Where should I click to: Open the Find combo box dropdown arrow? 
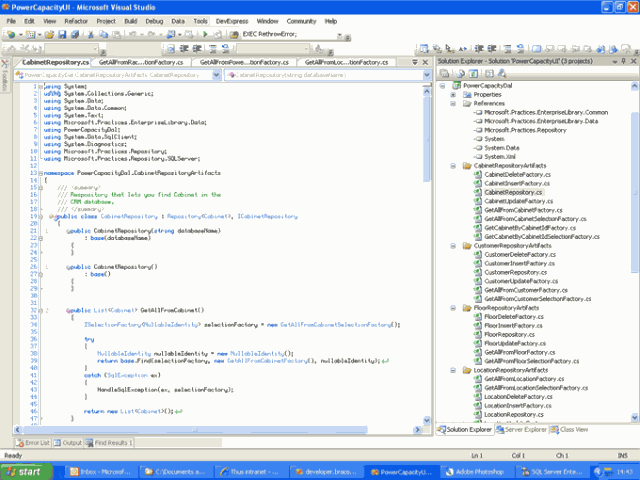click(340, 35)
